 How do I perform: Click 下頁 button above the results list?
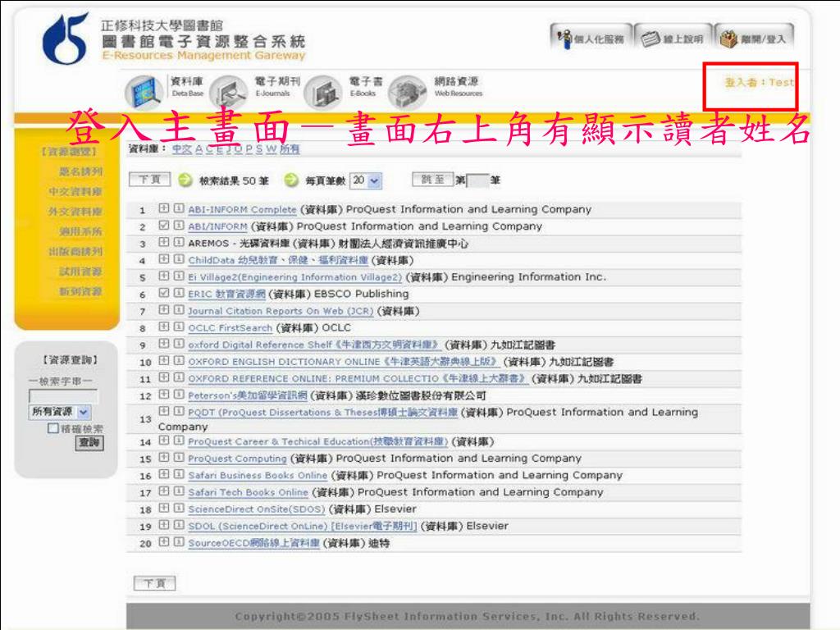coord(149,180)
